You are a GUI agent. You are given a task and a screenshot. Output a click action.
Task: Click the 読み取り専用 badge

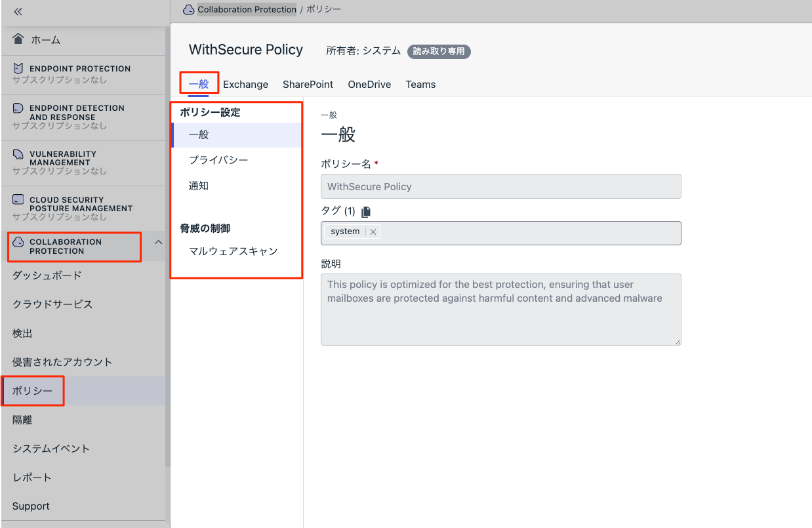click(x=439, y=51)
